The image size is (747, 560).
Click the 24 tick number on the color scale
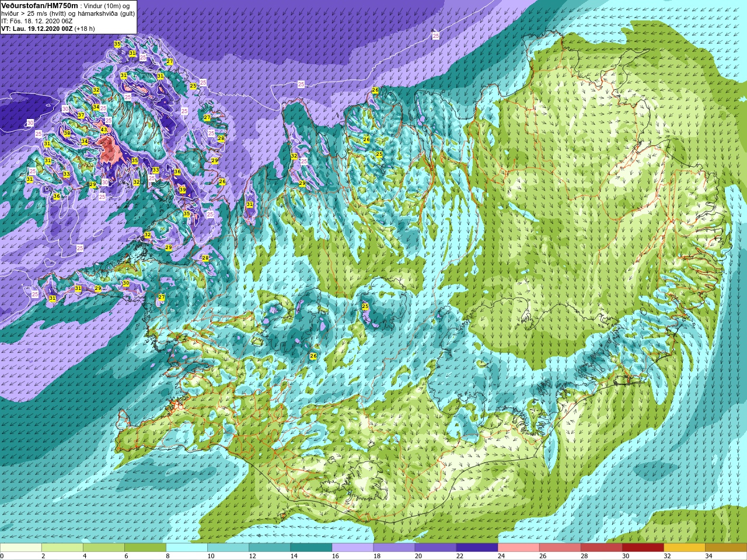(501, 556)
